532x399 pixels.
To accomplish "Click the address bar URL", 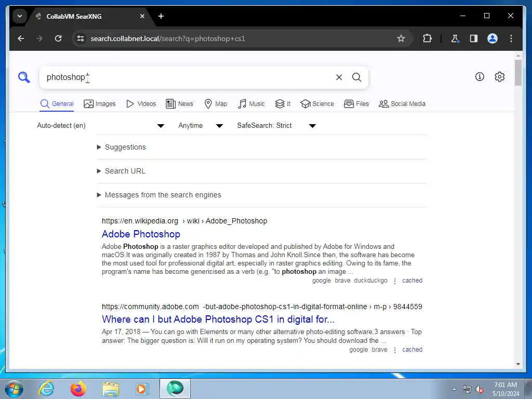I will pos(168,38).
